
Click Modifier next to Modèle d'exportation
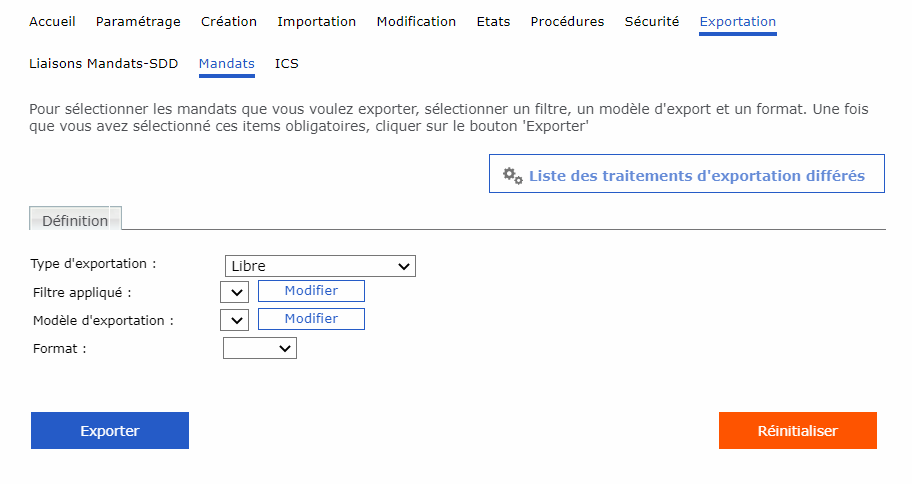point(311,319)
